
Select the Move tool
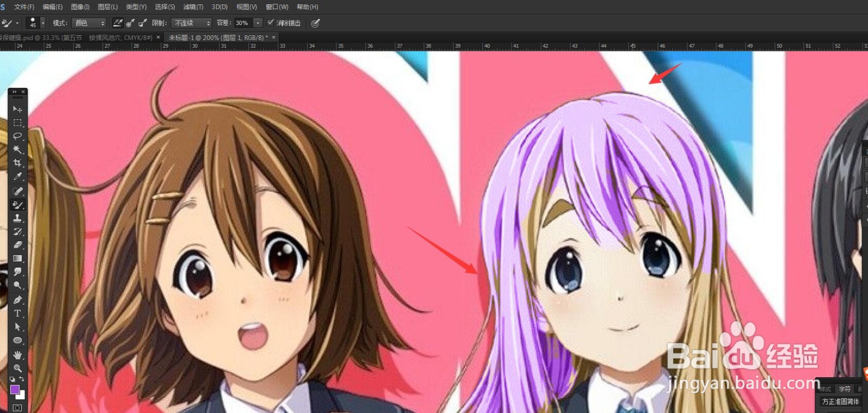[x=17, y=109]
